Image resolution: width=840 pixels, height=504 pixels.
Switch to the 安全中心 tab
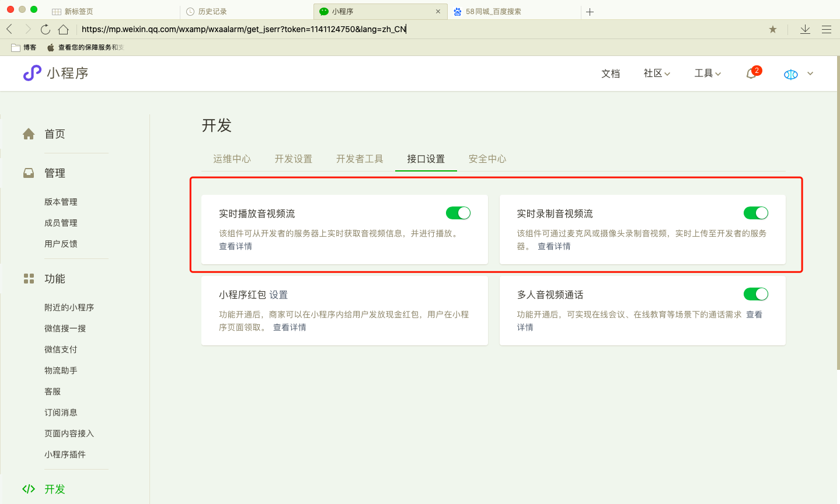pyautogui.click(x=487, y=159)
